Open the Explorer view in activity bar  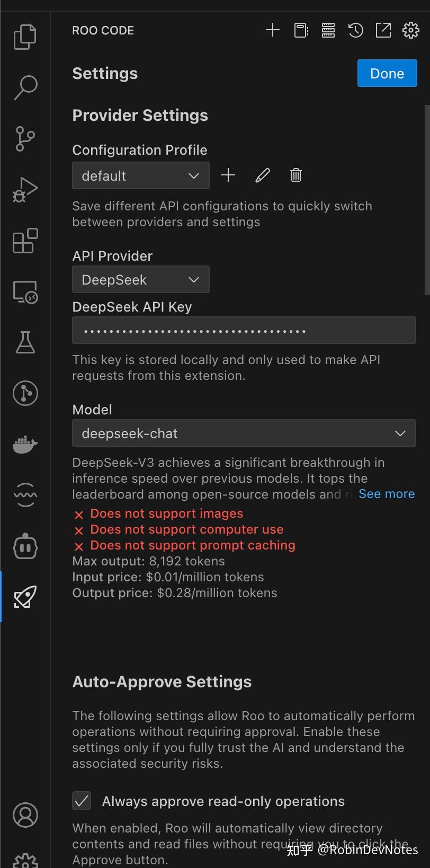coord(25,37)
